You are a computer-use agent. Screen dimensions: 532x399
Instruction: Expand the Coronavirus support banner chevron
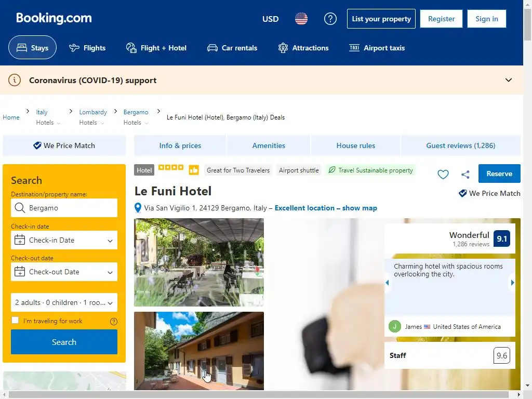click(509, 80)
